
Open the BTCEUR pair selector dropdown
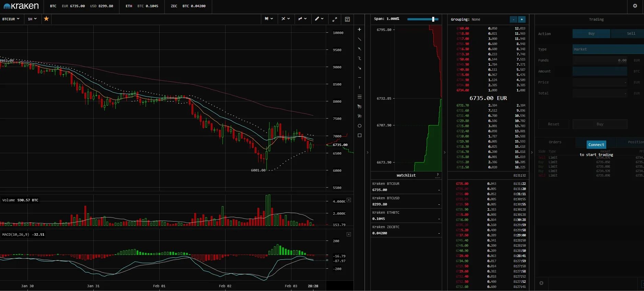[11, 19]
